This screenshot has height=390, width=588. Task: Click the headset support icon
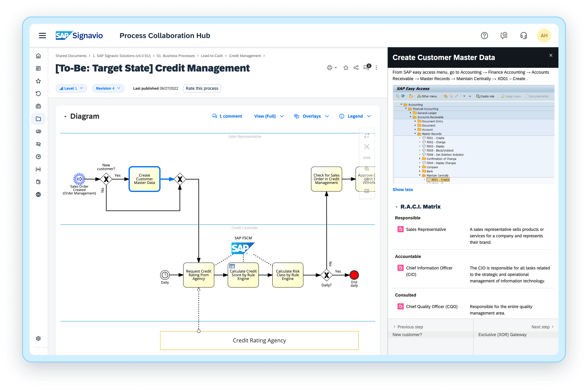(x=523, y=36)
